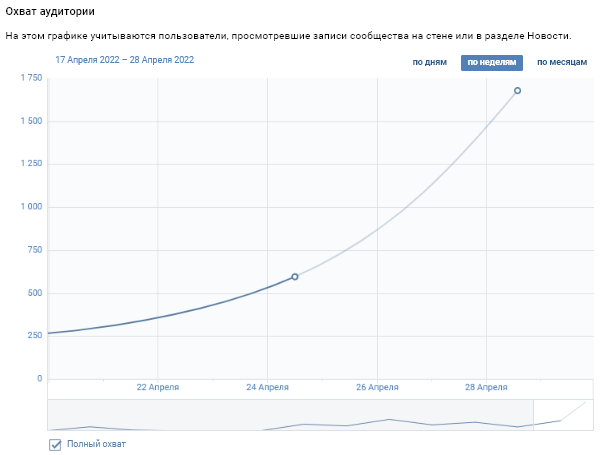This screenshot has width=604, height=455.
Task: Click the «Охват аудитории» heading
Action: click(x=50, y=12)
